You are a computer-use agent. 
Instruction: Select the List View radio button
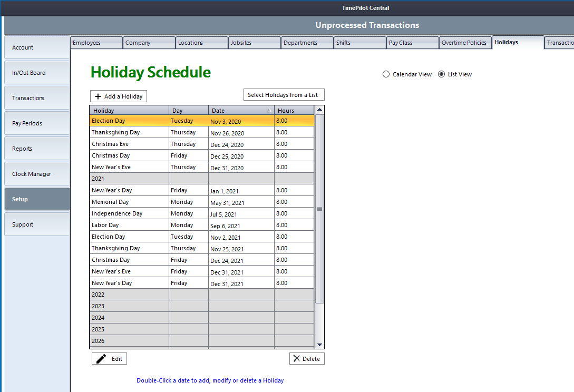(x=441, y=74)
